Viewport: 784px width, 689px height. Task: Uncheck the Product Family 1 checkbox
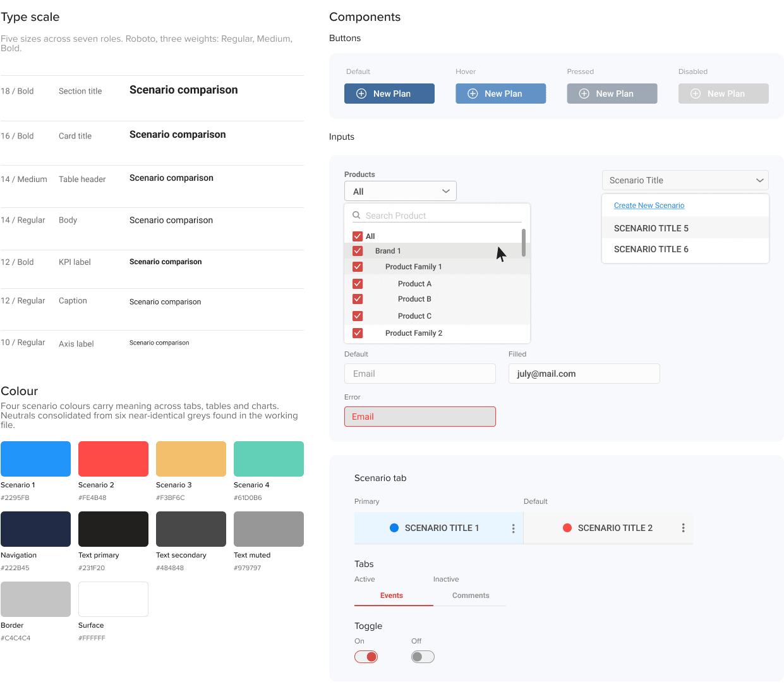click(358, 267)
